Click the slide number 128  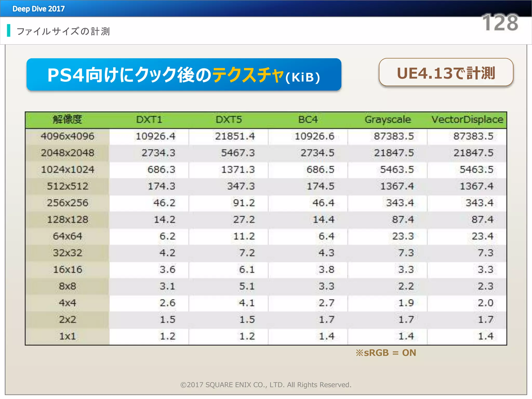500,23
